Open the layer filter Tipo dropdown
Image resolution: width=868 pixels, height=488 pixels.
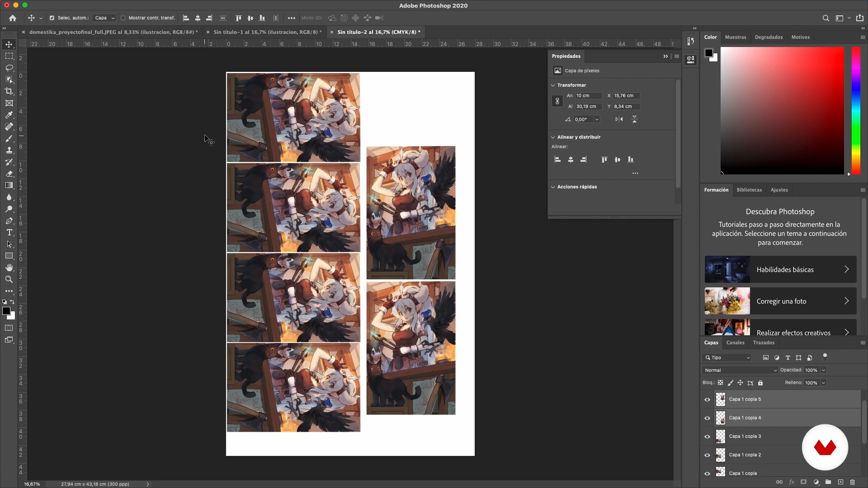727,357
